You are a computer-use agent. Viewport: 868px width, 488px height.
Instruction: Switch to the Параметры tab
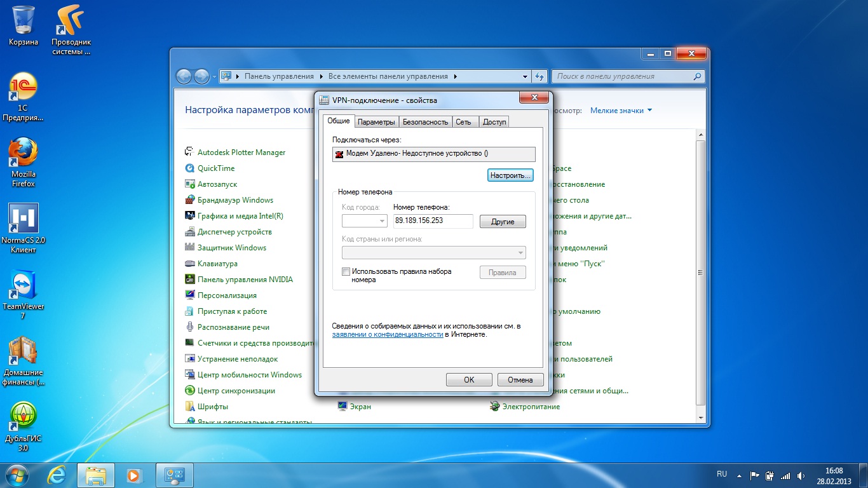point(376,122)
